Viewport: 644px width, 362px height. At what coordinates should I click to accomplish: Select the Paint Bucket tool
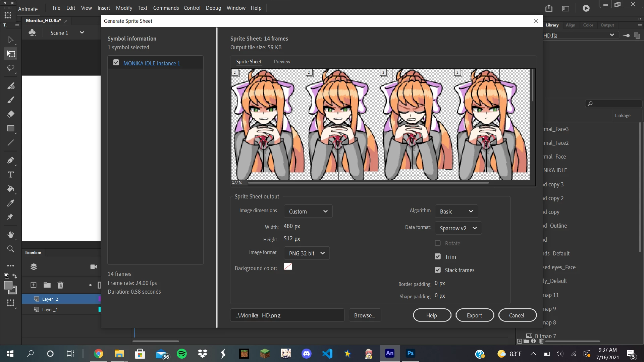point(11,189)
